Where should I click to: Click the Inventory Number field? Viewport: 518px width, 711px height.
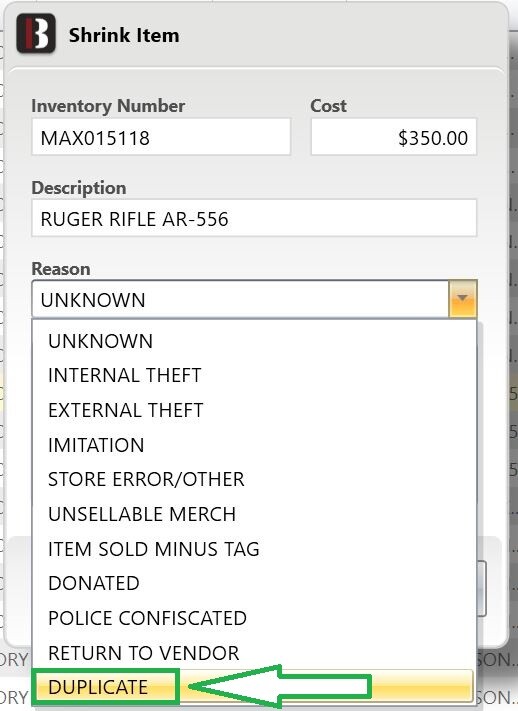pyautogui.click(x=161, y=137)
